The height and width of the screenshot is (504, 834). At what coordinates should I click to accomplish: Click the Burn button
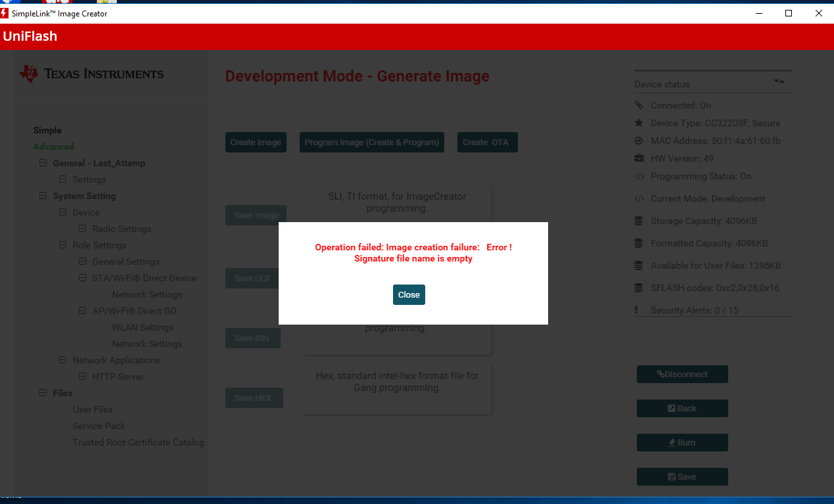[x=682, y=442]
